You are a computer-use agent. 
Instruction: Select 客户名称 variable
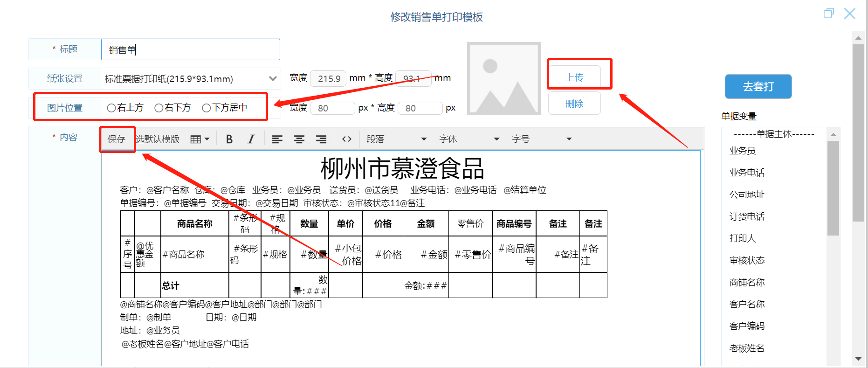point(747,304)
